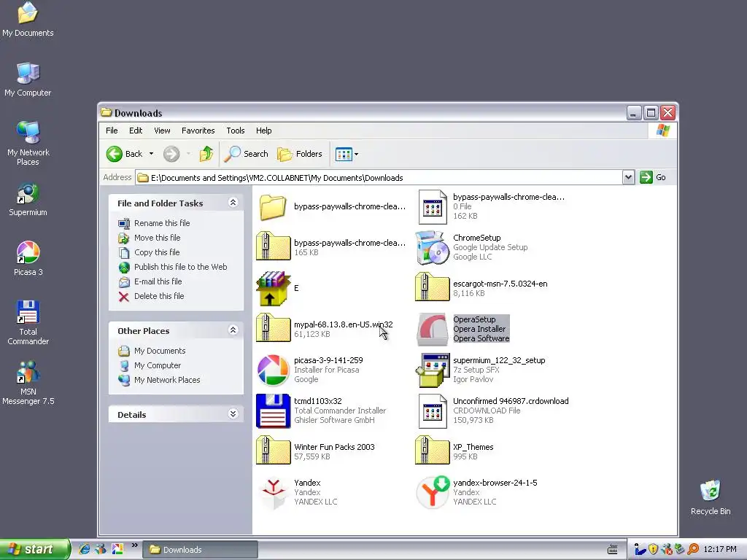Select the bypass-paywalls 162 KB file icon

point(433,206)
